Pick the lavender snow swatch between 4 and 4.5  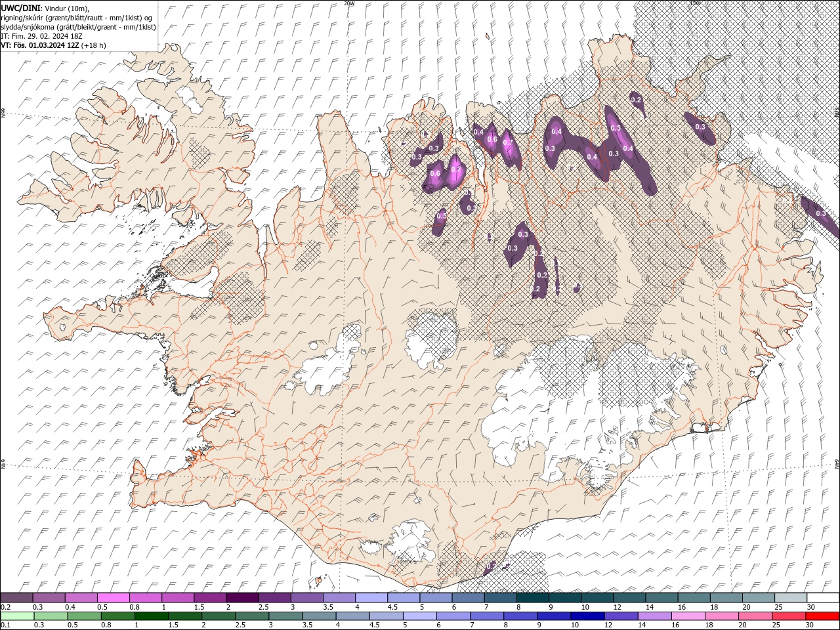pos(371,598)
